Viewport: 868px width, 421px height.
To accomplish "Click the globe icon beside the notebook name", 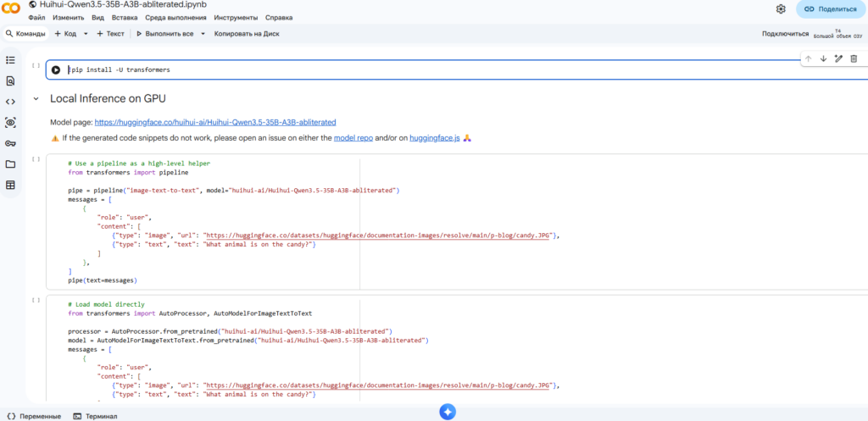I will [x=32, y=4].
